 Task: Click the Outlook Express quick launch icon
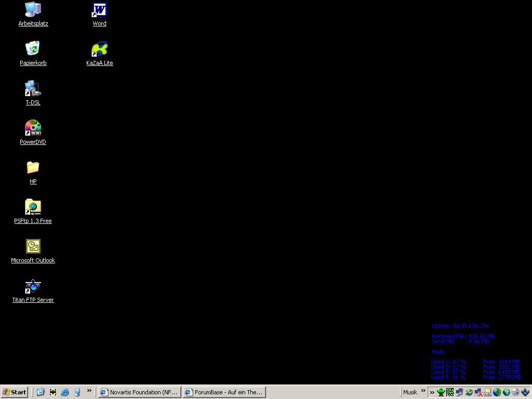pos(41,392)
